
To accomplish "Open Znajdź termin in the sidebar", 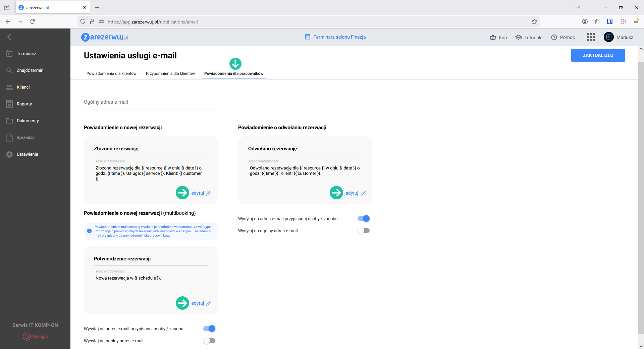I will tap(30, 70).
